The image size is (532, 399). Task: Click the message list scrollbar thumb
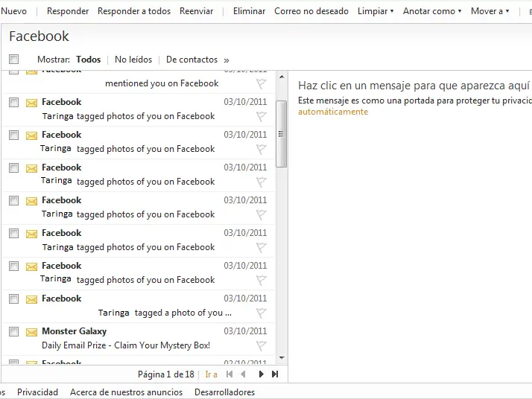281,134
